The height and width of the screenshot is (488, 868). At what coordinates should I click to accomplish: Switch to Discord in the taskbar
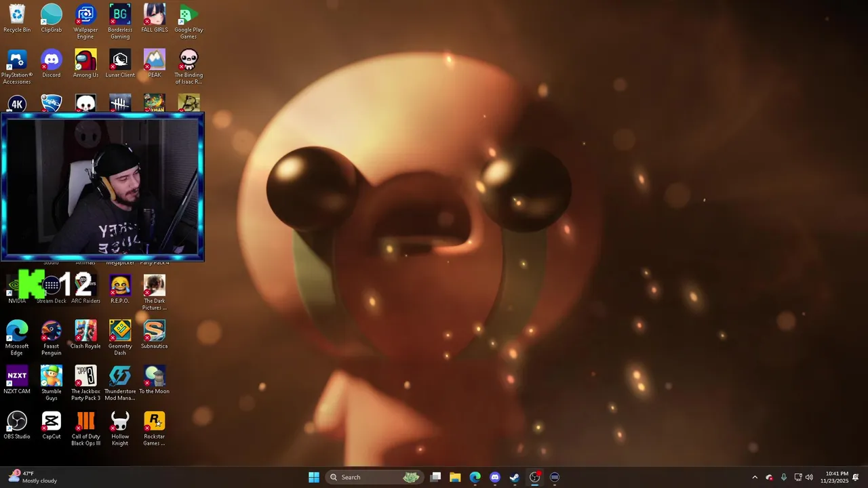click(x=495, y=477)
